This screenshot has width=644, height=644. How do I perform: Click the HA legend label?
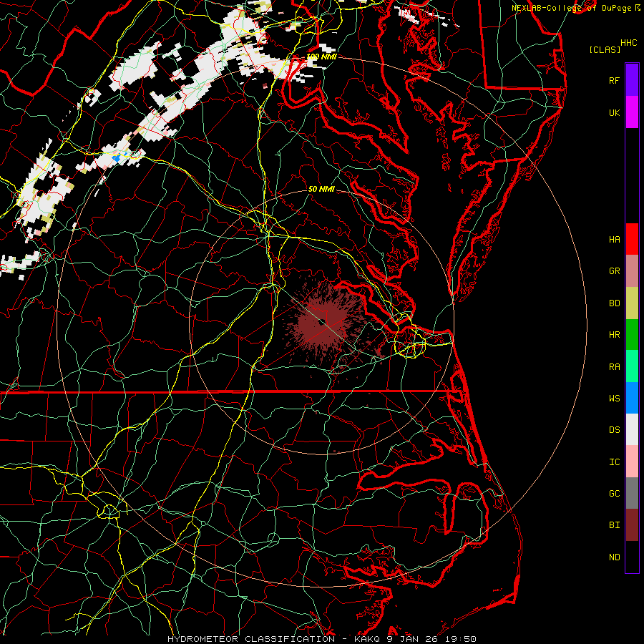[615, 239]
